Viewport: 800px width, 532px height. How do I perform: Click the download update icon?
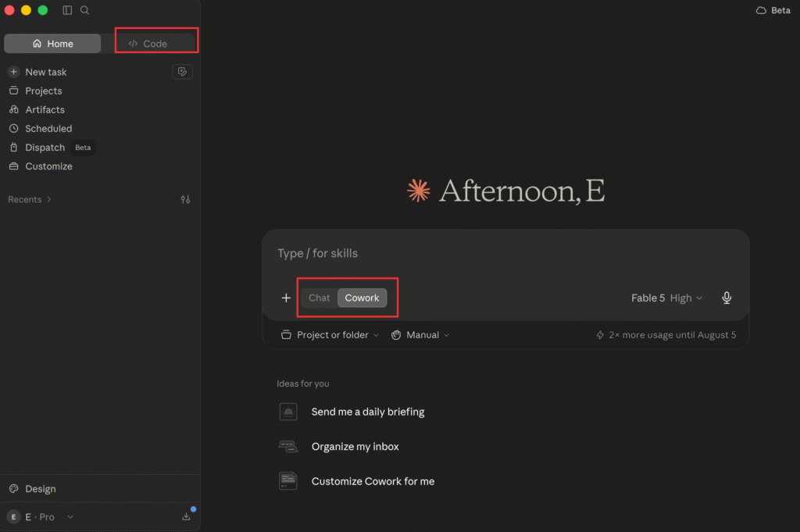186,516
